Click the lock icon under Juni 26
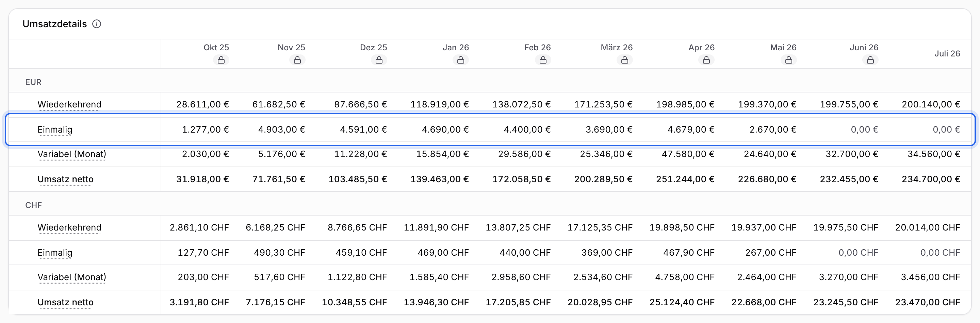Viewport: 980px width, 323px height. pyautogui.click(x=870, y=60)
